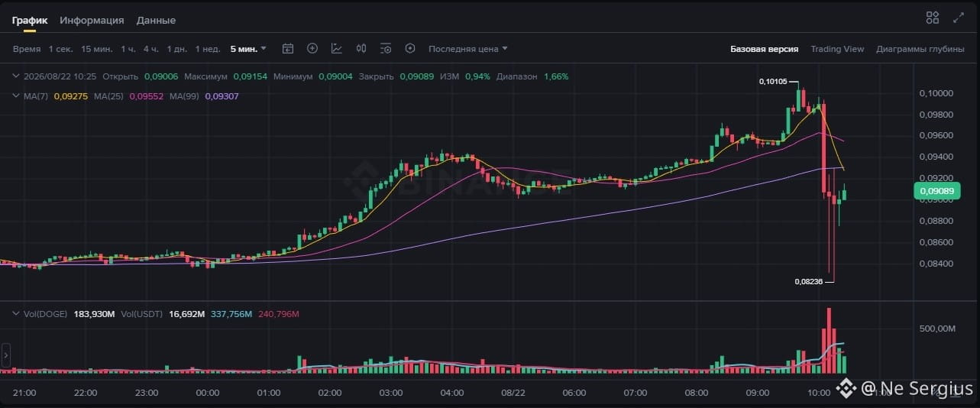Image resolution: width=980 pixels, height=408 pixels.
Task: Click the hexagon settings icon in the toolbar
Action: [410, 48]
